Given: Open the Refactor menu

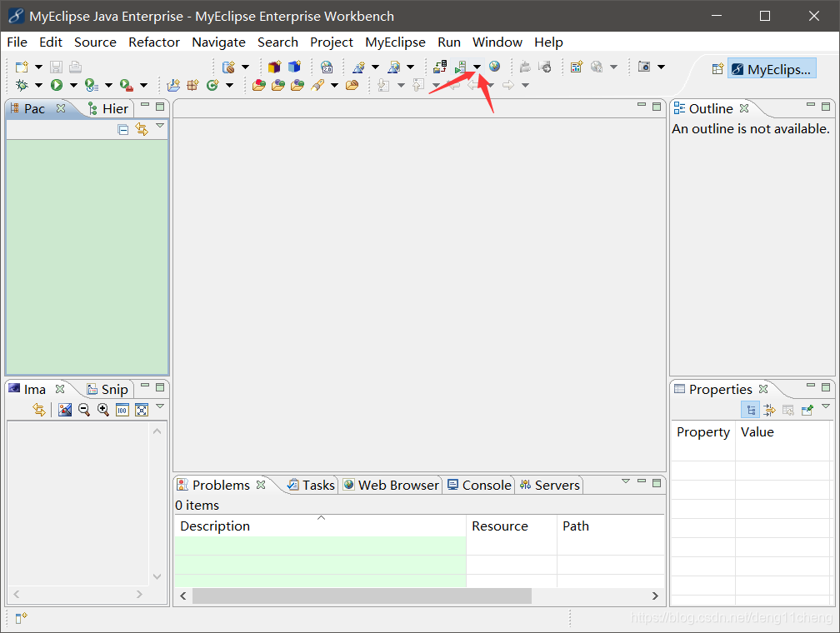Looking at the screenshot, I should 153,42.
